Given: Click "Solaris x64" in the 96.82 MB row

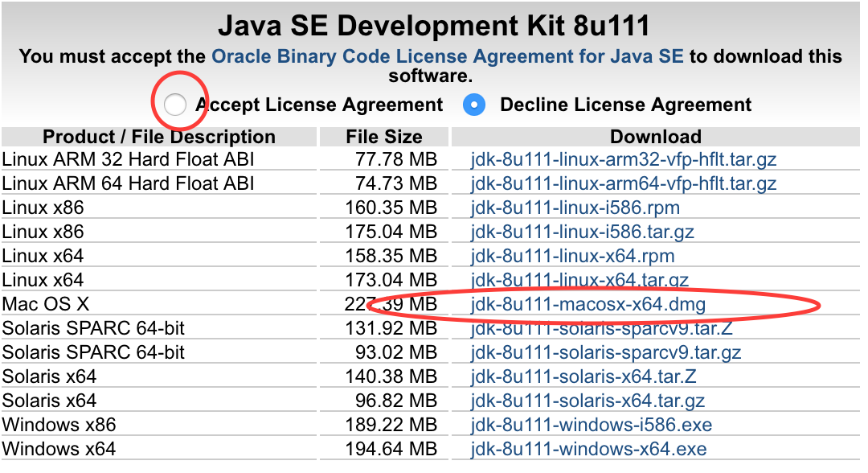Looking at the screenshot, I should click(x=49, y=401).
